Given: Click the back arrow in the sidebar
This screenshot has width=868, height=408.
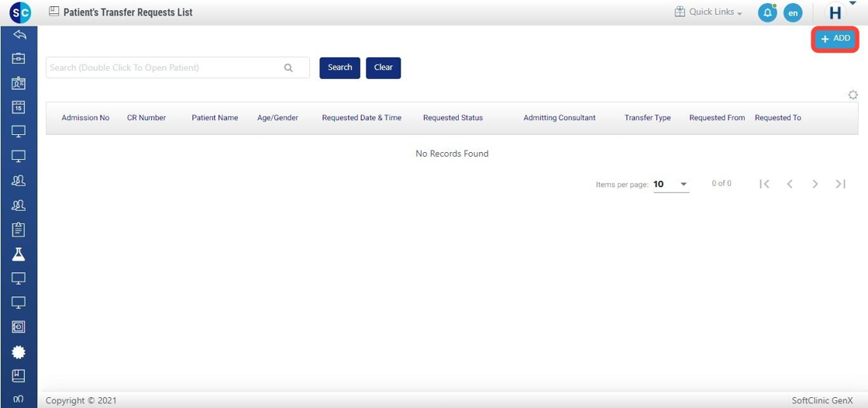Looking at the screenshot, I should click(19, 35).
